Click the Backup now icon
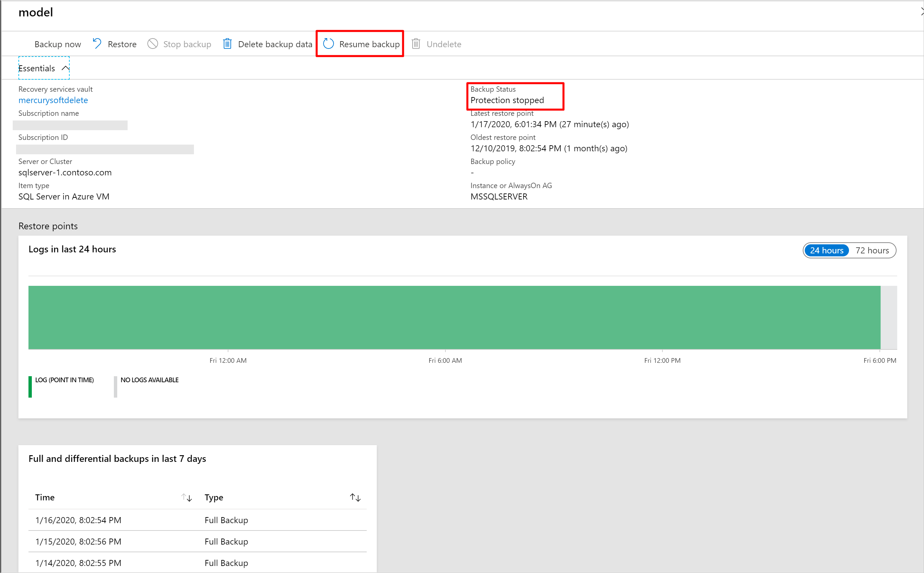The height and width of the screenshot is (573, 924). click(58, 44)
